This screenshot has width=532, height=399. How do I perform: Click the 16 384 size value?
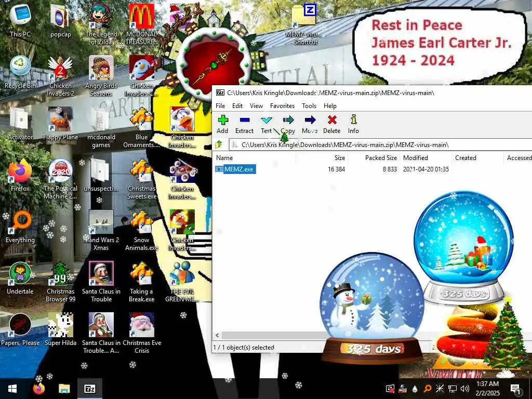(x=336, y=169)
